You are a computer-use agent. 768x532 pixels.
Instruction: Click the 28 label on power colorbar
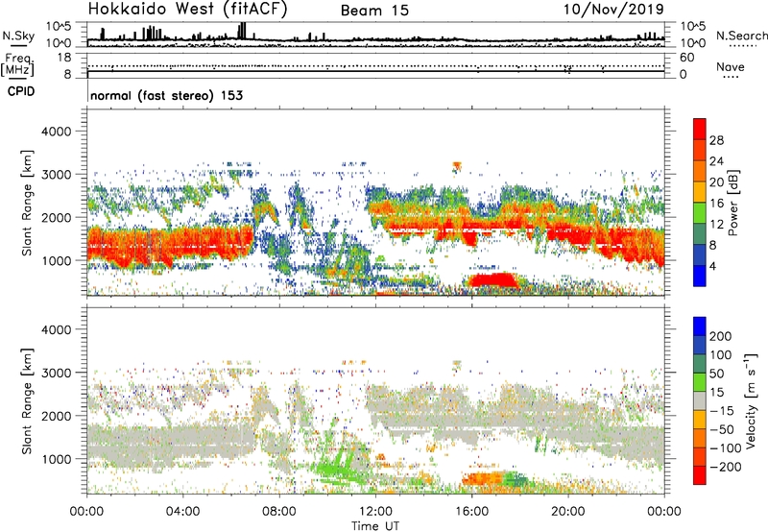click(716, 140)
